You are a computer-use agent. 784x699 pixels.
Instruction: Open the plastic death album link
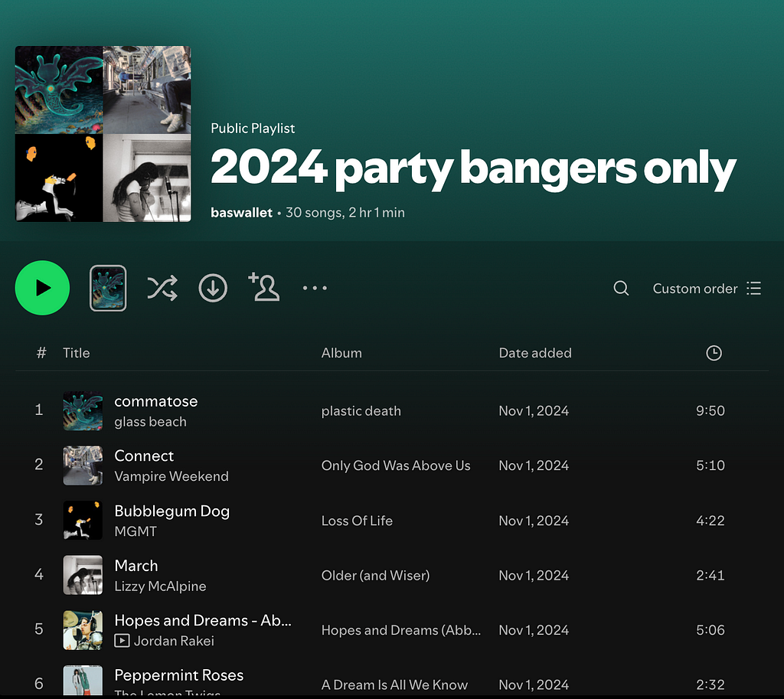pyautogui.click(x=361, y=411)
